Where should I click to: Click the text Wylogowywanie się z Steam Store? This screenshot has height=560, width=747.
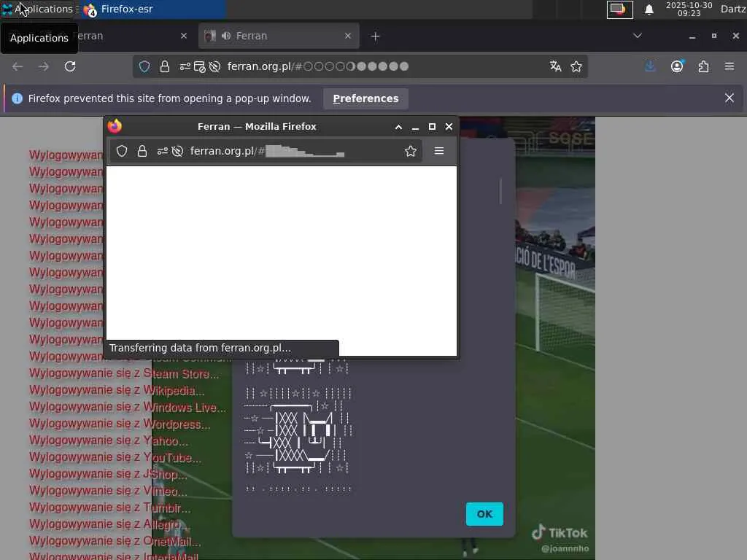coord(124,374)
